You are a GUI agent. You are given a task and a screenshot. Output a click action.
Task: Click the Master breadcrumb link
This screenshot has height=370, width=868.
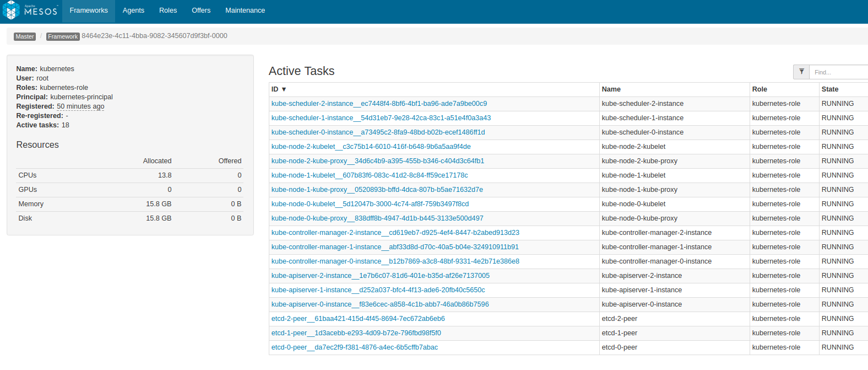coord(25,36)
